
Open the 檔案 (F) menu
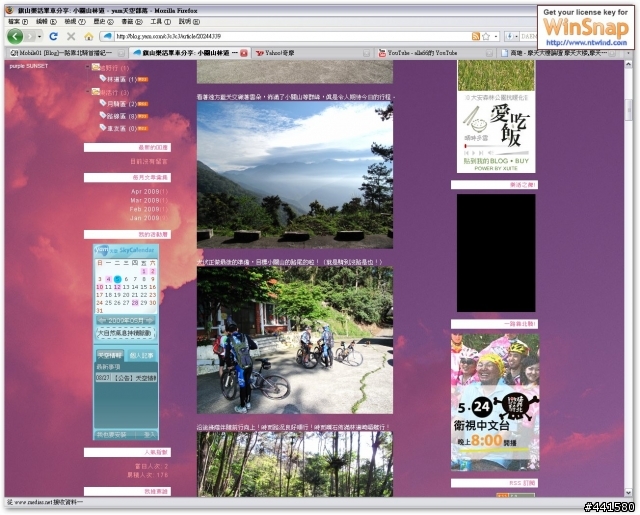18,22
